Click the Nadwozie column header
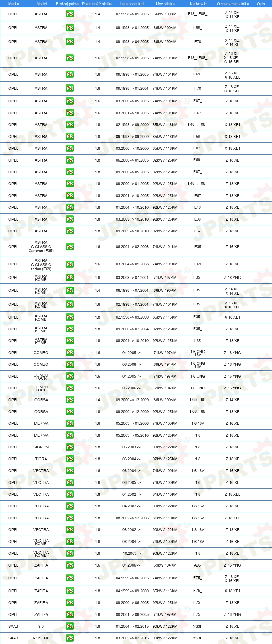This screenshot has height=644, width=272. [x=198, y=4]
